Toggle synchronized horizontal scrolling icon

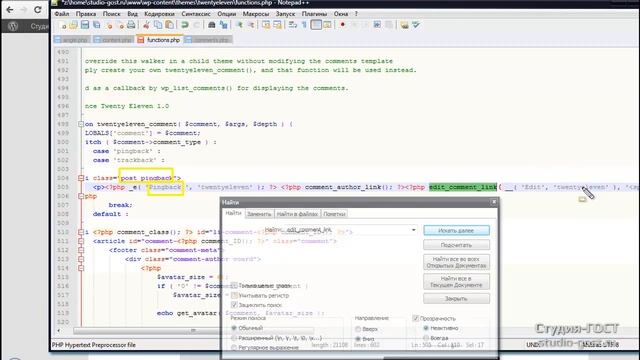[278, 25]
